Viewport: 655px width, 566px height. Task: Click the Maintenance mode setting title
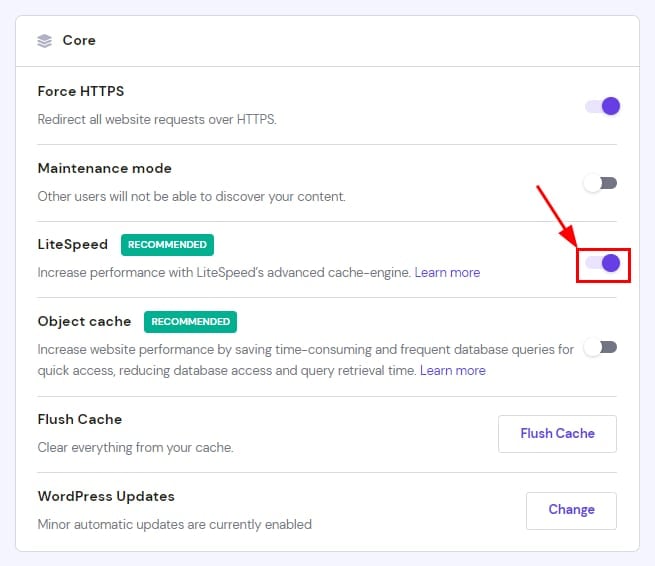[105, 168]
